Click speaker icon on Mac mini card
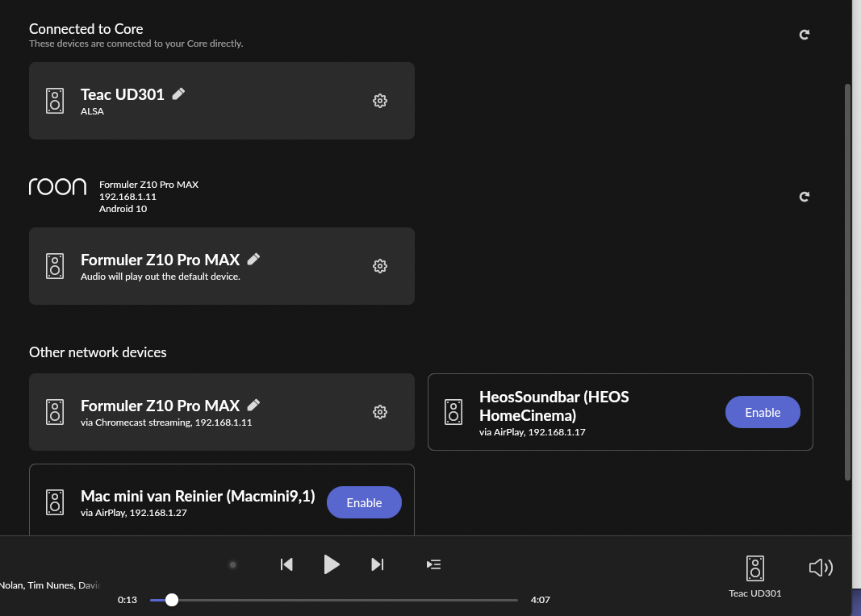 [x=55, y=502]
